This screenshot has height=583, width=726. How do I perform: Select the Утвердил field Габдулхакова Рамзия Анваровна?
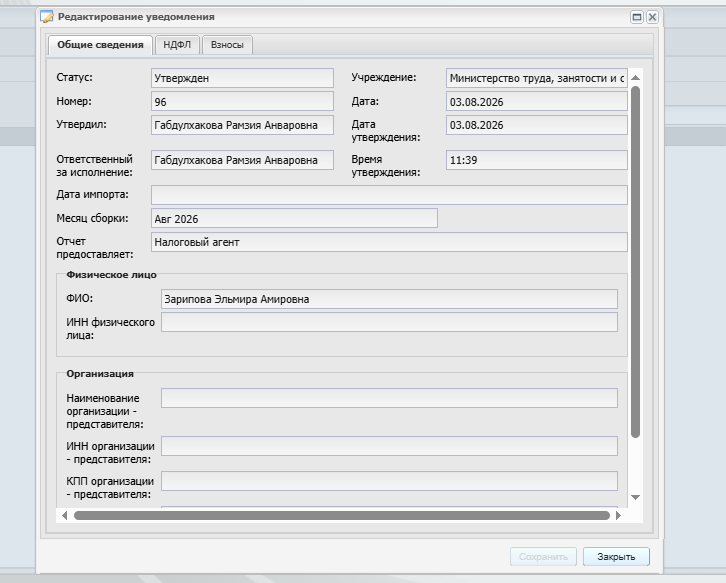click(x=242, y=125)
